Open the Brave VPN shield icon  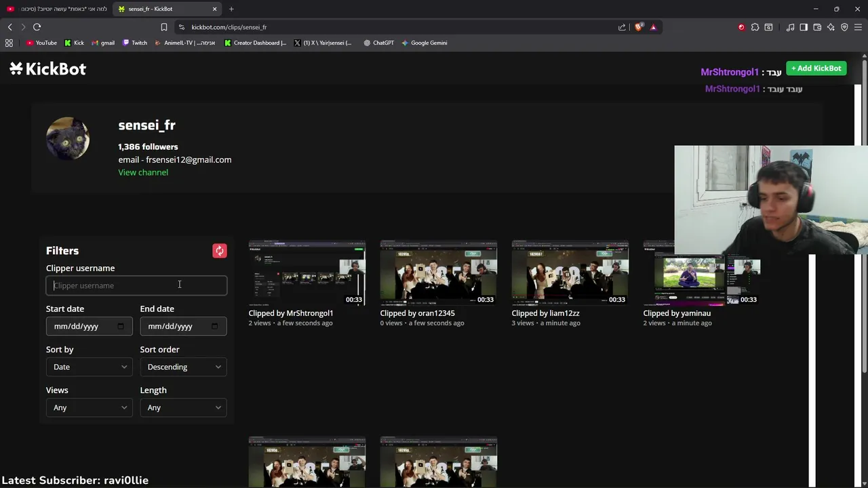pos(844,27)
